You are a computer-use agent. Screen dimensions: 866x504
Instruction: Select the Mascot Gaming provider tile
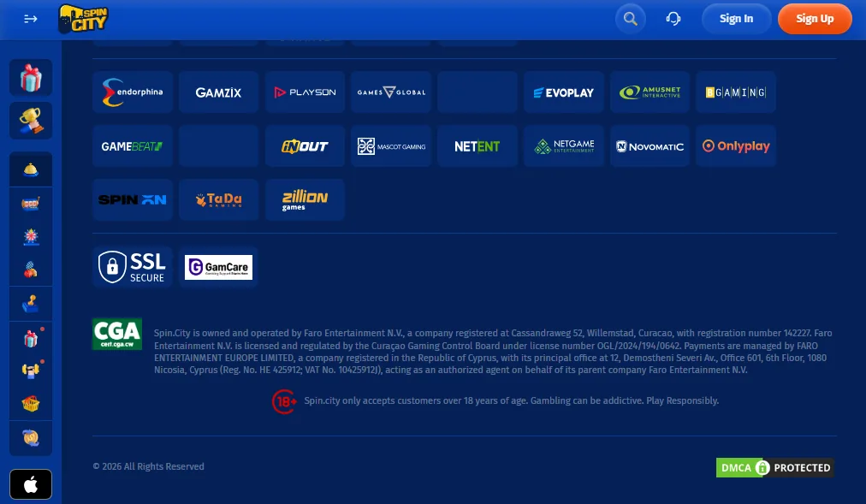(391, 146)
